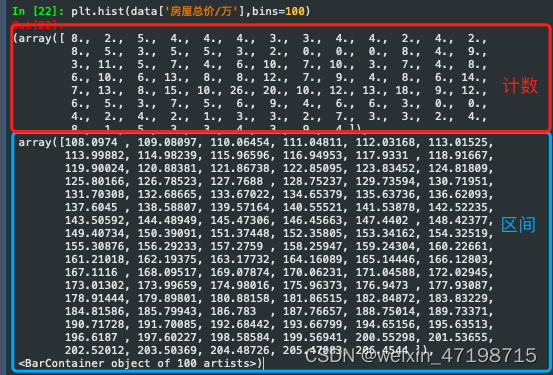Click bin edge 130.71951
This screenshot has height=375, width=553.
pos(458,181)
